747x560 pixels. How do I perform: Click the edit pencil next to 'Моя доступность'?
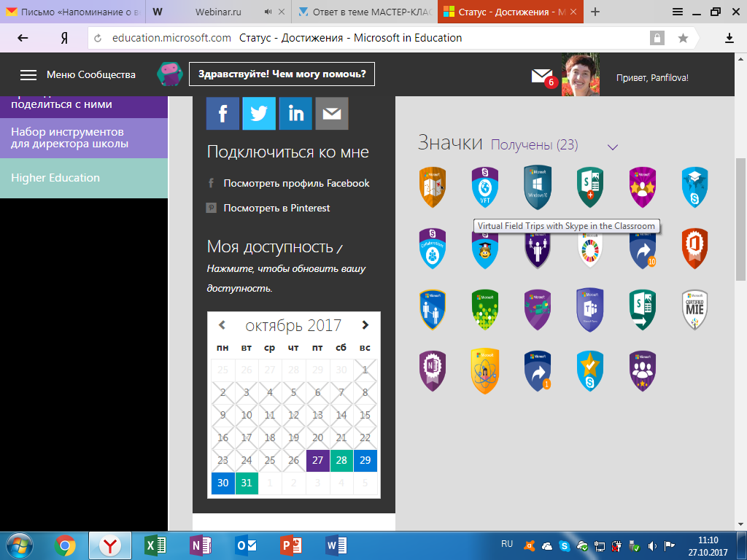pos(339,248)
